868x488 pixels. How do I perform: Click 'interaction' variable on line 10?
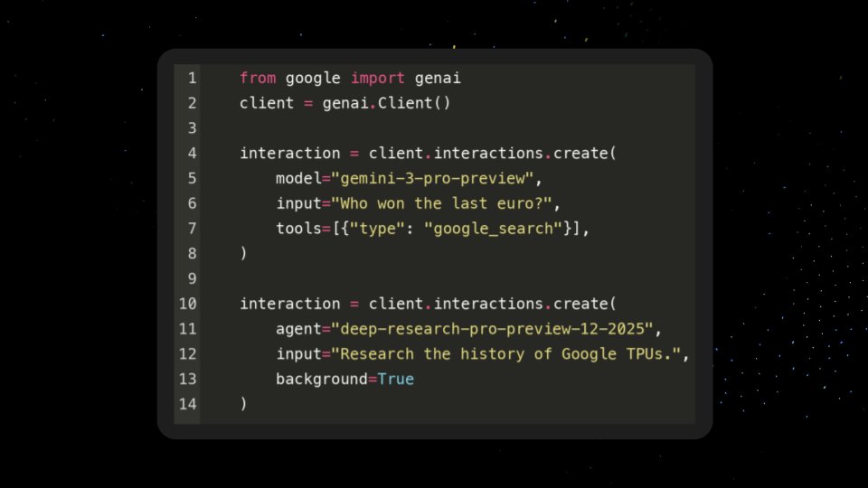(x=290, y=304)
